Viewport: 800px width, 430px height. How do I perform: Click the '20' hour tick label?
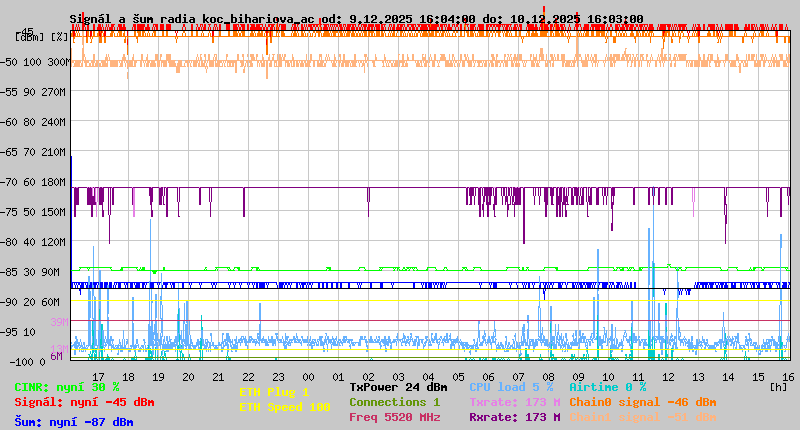pos(188,377)
